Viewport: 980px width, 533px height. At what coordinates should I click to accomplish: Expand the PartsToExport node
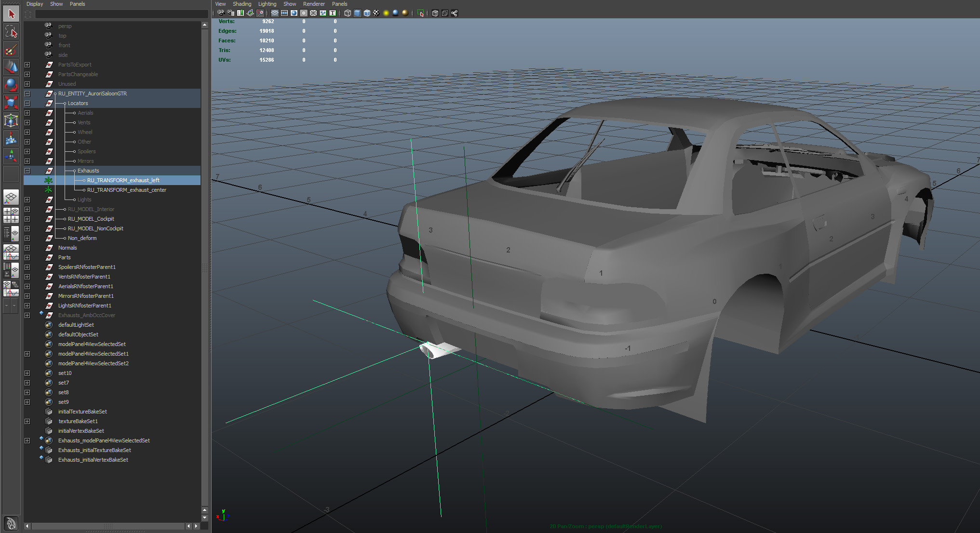pyautogui.click(x=27, y=65)
